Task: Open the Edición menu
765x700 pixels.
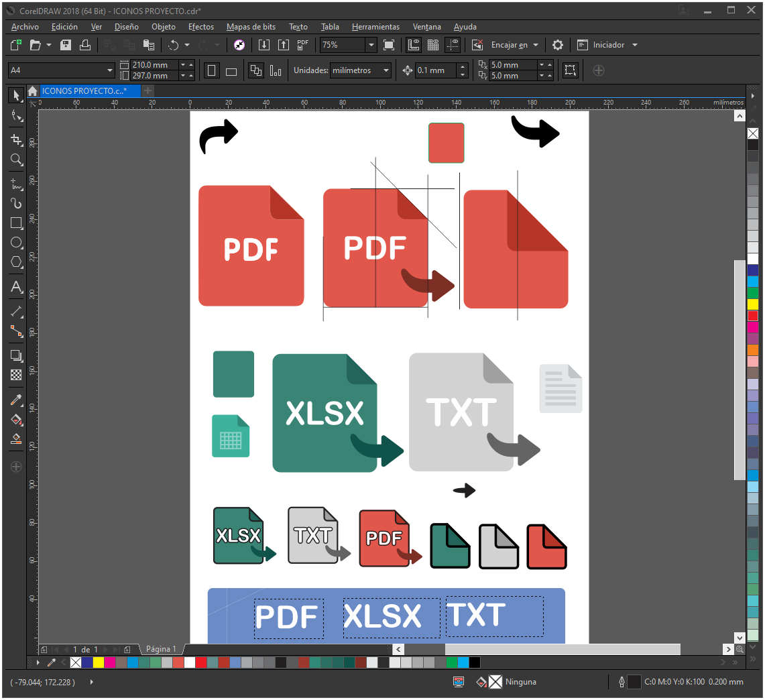Action: click(64, 27)
